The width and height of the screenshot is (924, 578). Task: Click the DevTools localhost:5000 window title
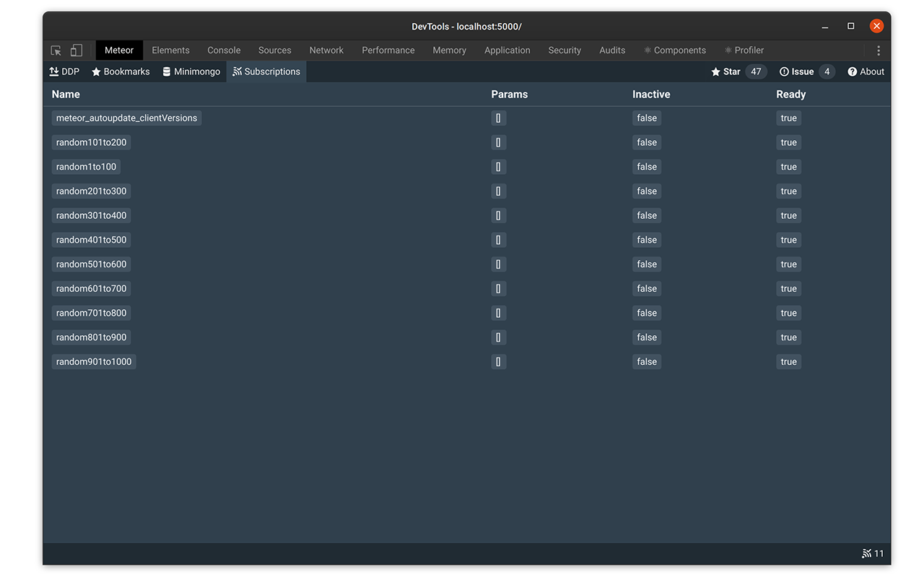pyautogui.click(x=466, y=27)
